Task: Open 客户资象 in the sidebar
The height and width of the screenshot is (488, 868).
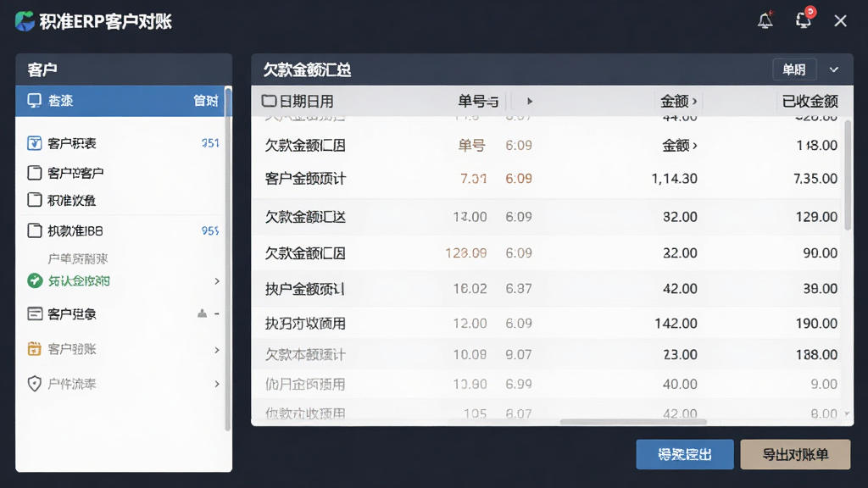Action: click(x=72, y=314)
